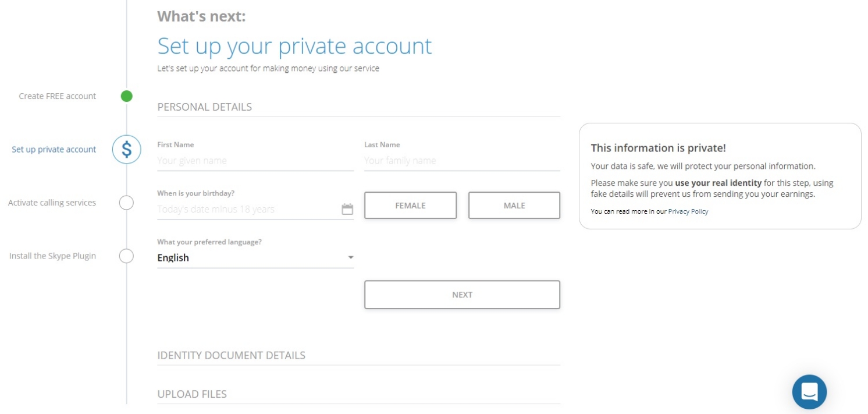Select the Activate calling services step label
The image size is (868, 414).
[x=52, y=203]
